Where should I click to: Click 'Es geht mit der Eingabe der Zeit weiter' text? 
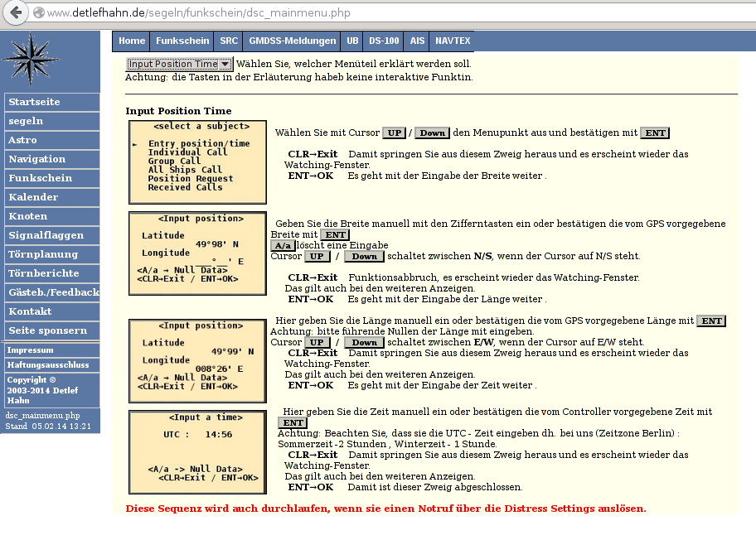tap(442, 385)
